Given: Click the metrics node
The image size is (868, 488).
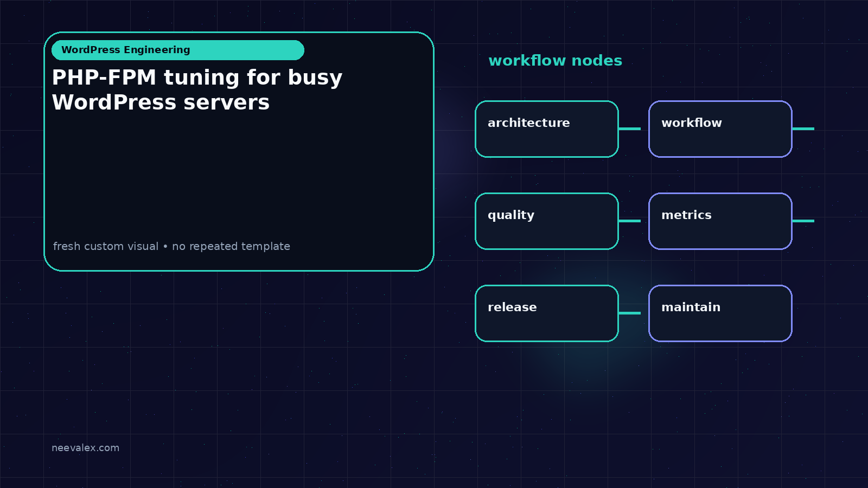Looking at the screenshot, I should (x=720, y=221).
